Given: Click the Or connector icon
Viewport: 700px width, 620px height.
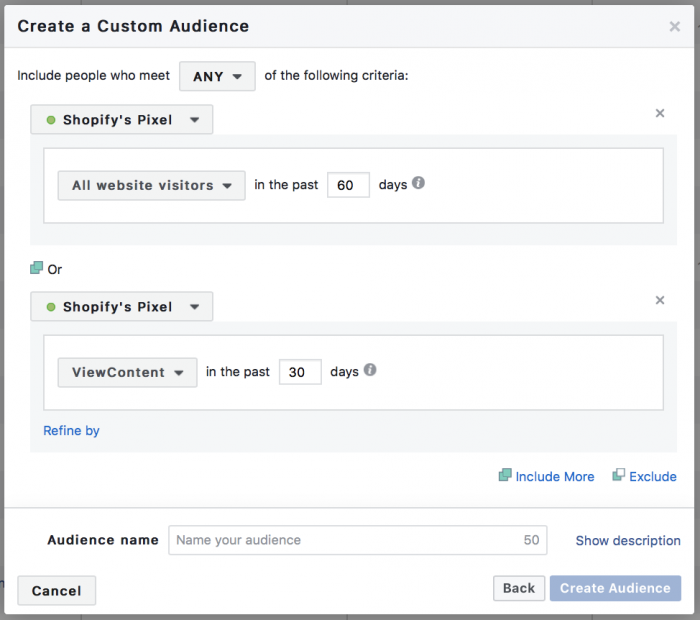Looking at the screenshot, I should (37, 268).
